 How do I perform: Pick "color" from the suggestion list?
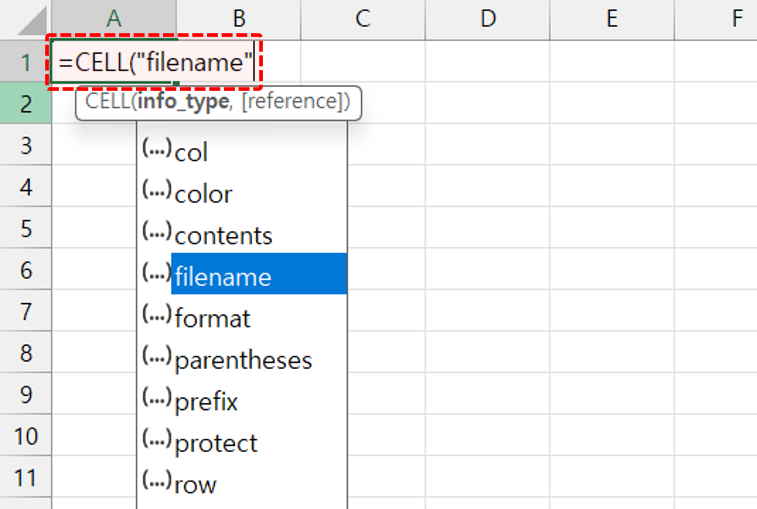click(x=203, y=194)
